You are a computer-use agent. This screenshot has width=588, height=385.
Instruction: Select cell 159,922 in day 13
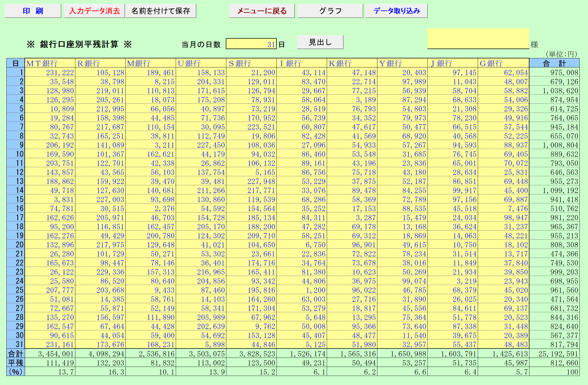click(100, 181)
